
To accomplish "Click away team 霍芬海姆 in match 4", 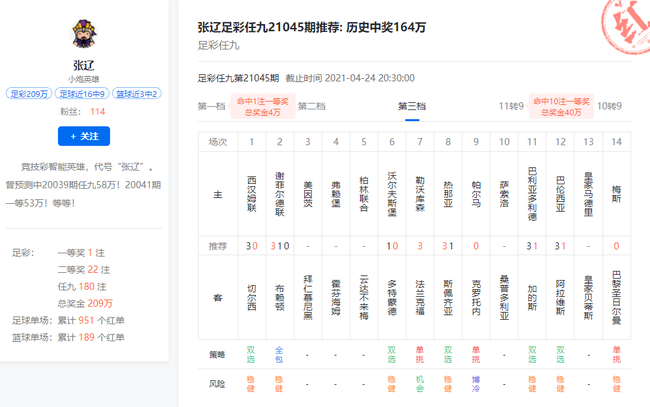I will pos(336,298).
